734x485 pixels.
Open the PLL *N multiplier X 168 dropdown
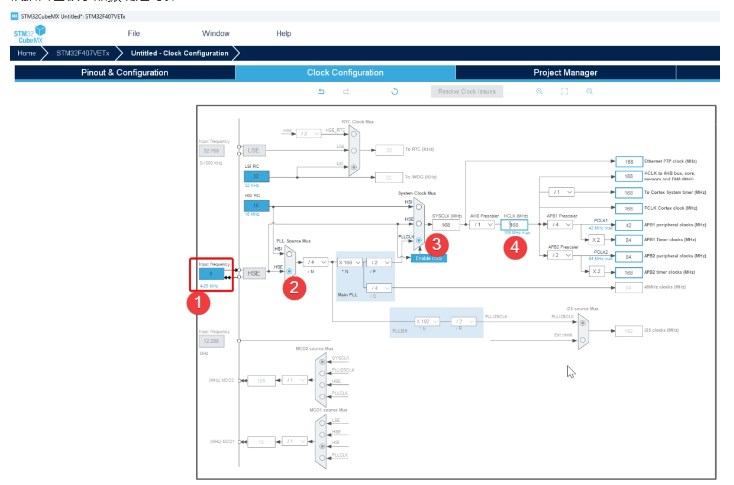350,263
